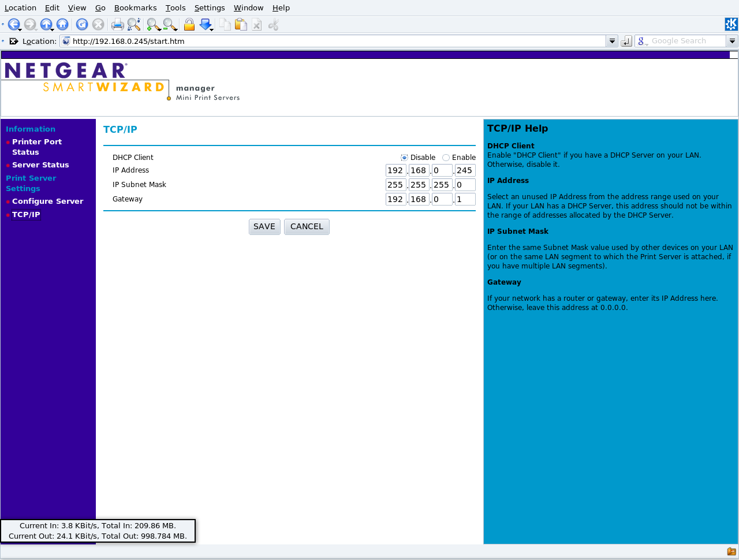Click the SAVE button

point(264,227)
